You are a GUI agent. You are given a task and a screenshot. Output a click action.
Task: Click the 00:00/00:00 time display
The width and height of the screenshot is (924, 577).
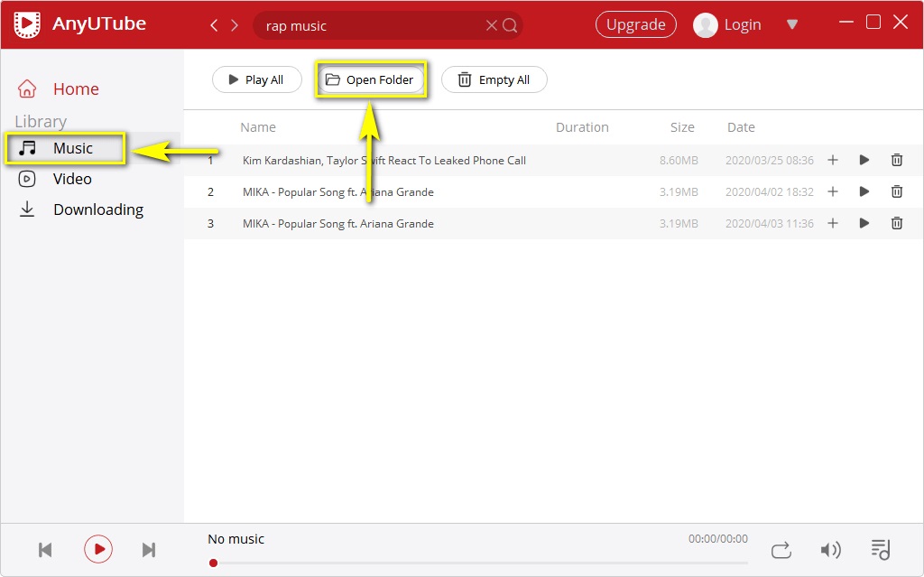pos(717,539)
